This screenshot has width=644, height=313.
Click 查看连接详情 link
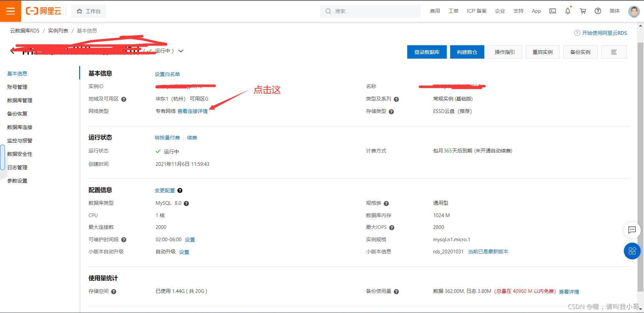192,111
